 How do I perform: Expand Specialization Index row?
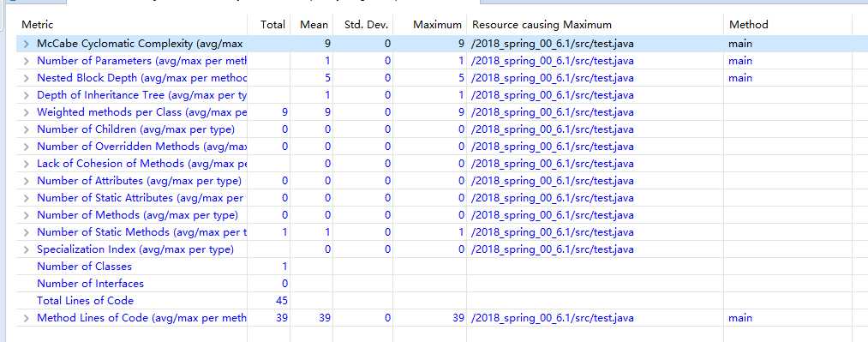pyautogui.click(x=26, y=249)
